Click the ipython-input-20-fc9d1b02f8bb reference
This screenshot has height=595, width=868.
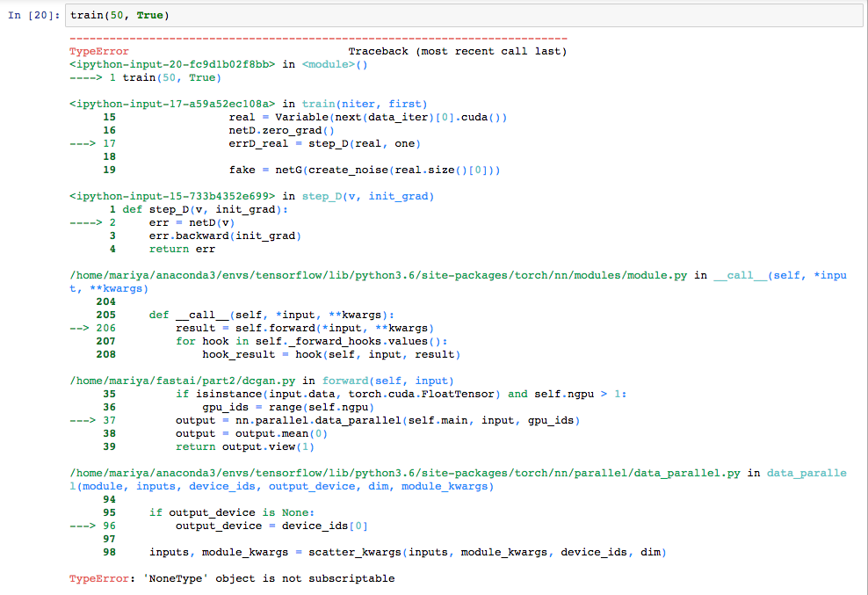point(172,64)
